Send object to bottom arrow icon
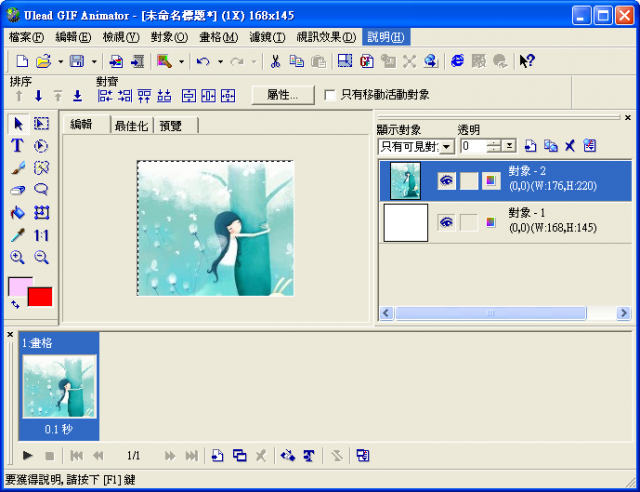 tap(78, 96)
